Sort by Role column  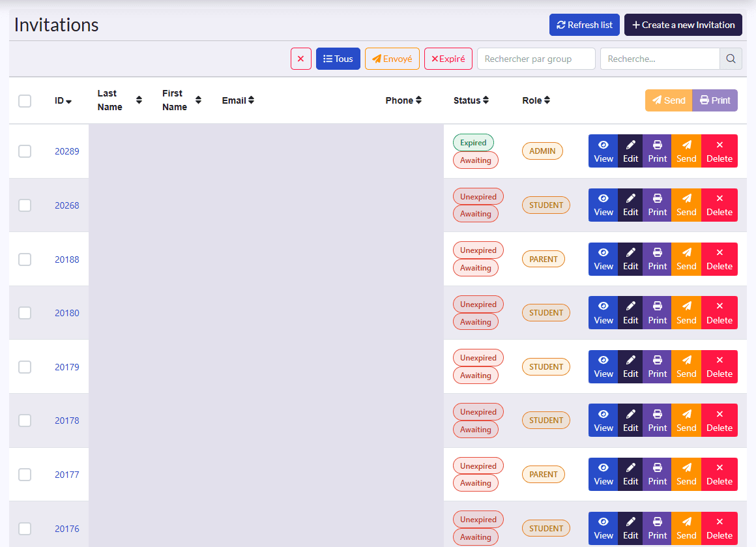[x=536, y=100]
